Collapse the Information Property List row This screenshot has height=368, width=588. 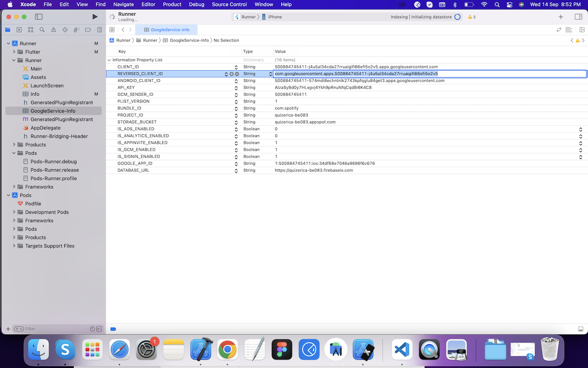pyautogui.click(x=109, y=60)
